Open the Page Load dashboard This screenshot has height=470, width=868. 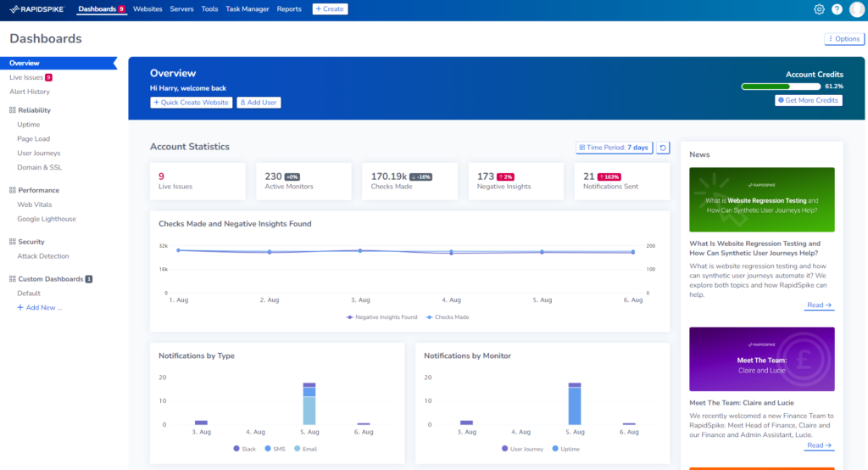coord(33,138)
